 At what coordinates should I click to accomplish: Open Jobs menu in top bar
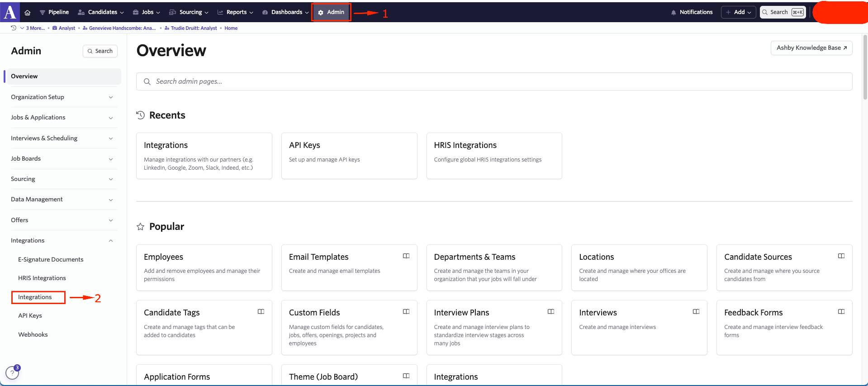[x=147, y=12]
